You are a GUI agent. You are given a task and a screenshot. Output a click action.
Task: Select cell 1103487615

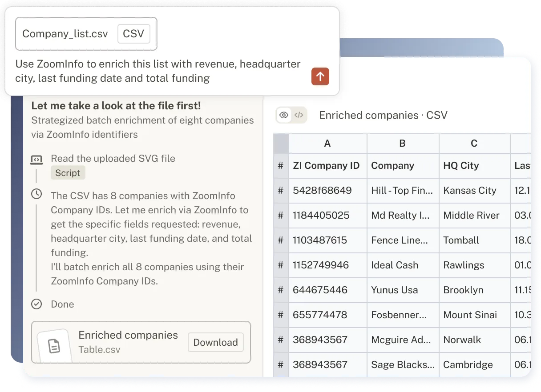pos(327,240)
